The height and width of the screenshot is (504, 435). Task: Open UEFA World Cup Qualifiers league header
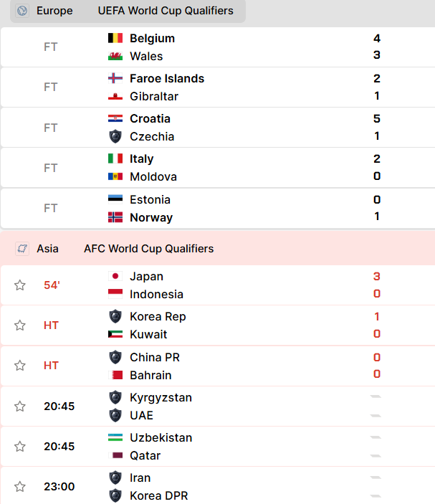tap(166, 11)
